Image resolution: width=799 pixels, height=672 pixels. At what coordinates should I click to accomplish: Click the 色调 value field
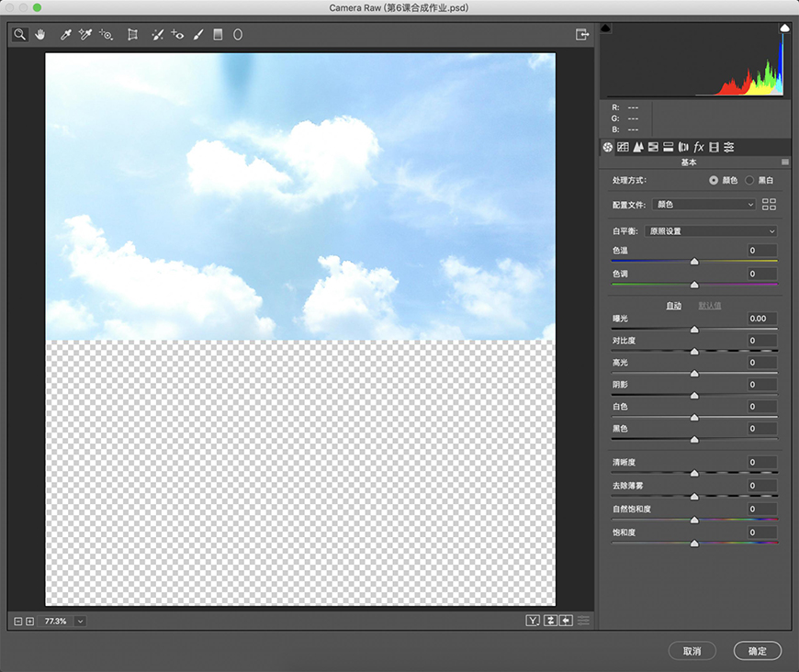[762, 274]
